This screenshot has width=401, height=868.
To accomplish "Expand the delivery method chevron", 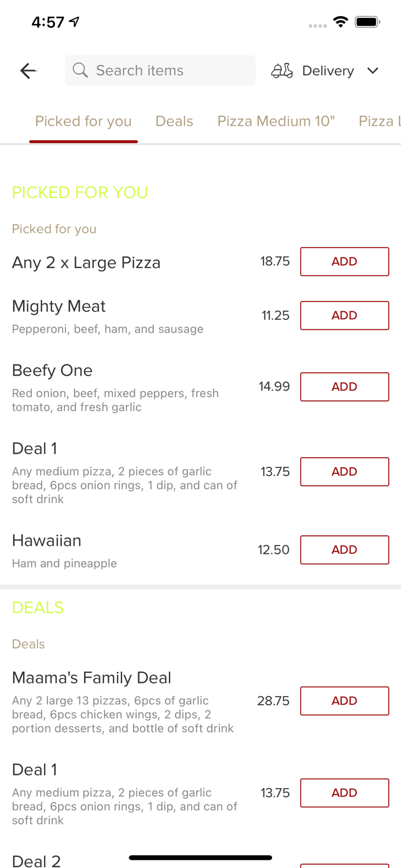I will [x=373, y=71].
